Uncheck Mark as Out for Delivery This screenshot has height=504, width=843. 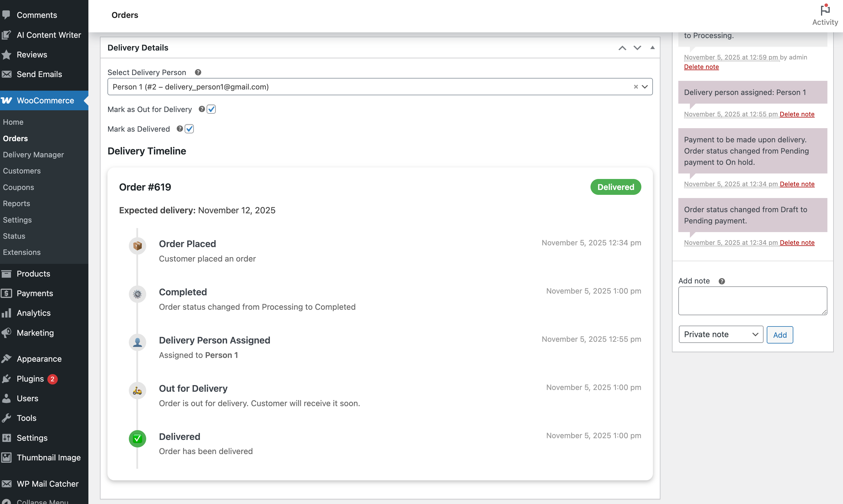tap(211, 109)
